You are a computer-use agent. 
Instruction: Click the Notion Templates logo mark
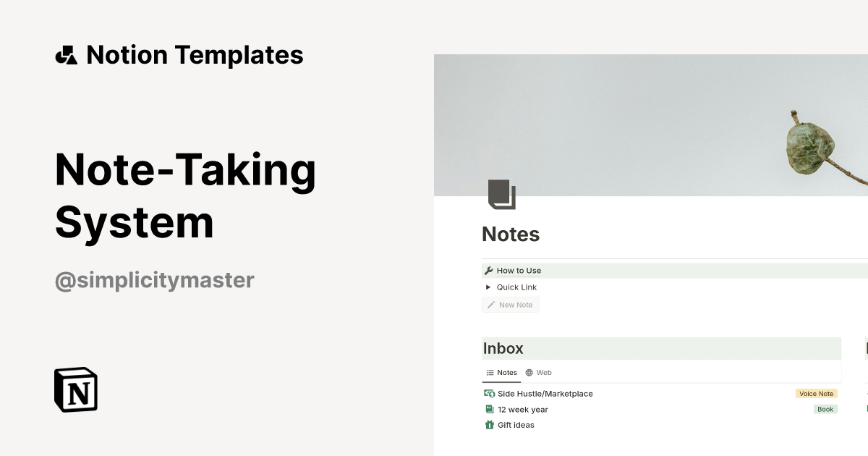pyautogui.click(x=66, y=54)
